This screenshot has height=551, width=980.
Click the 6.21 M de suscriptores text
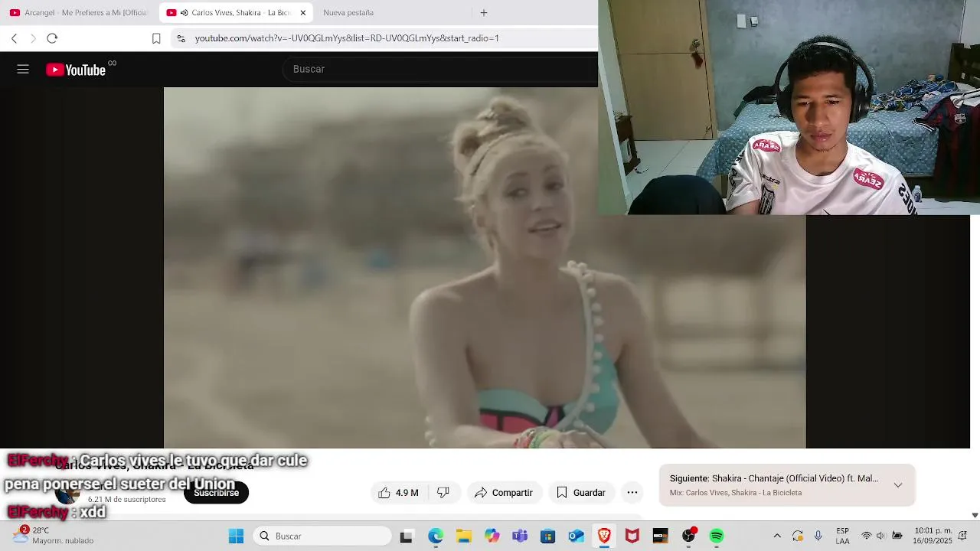127,500
